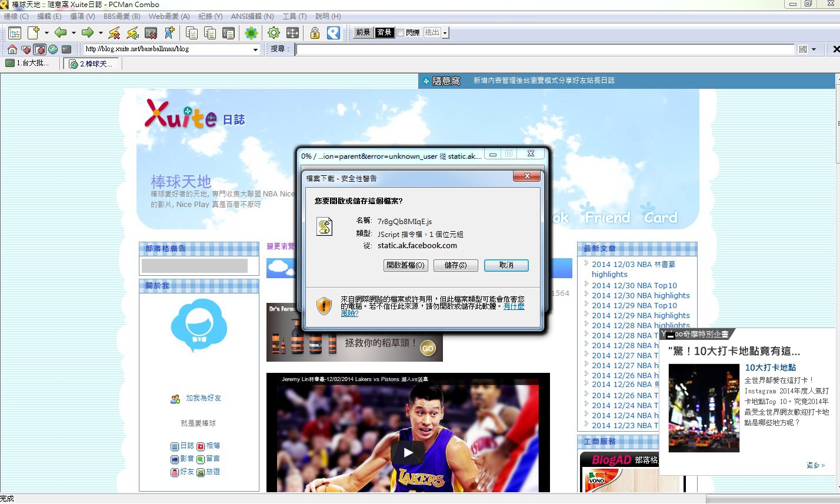Select 前景 foreground color button
The height and width of the screenshot is (504, 840).
363,33
